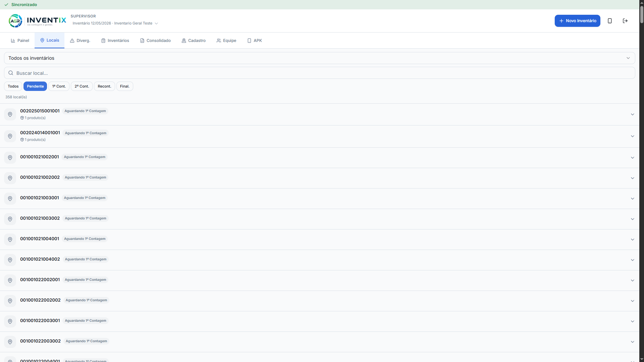Click the 358 local(is) count text

[x=16, y=97]
